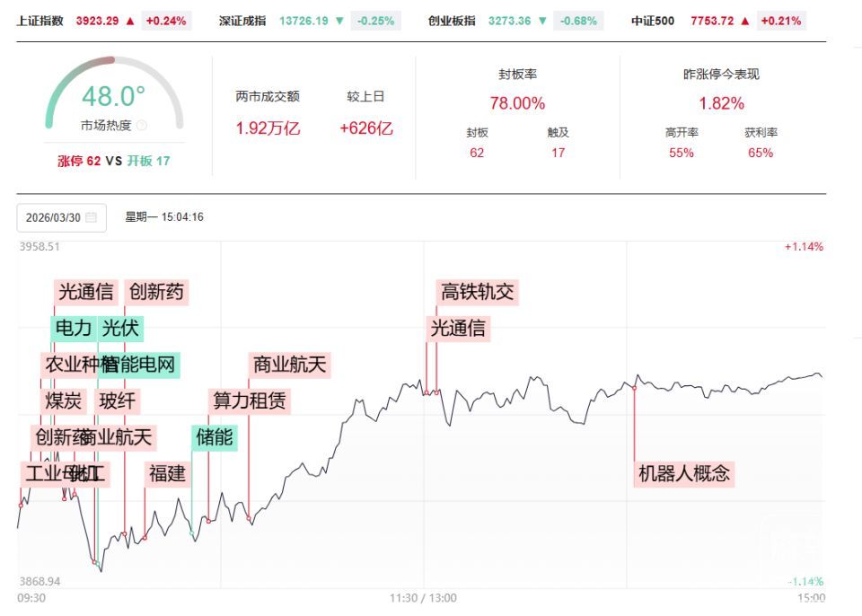Click the 上证指数 index label

tap(40, 21)
